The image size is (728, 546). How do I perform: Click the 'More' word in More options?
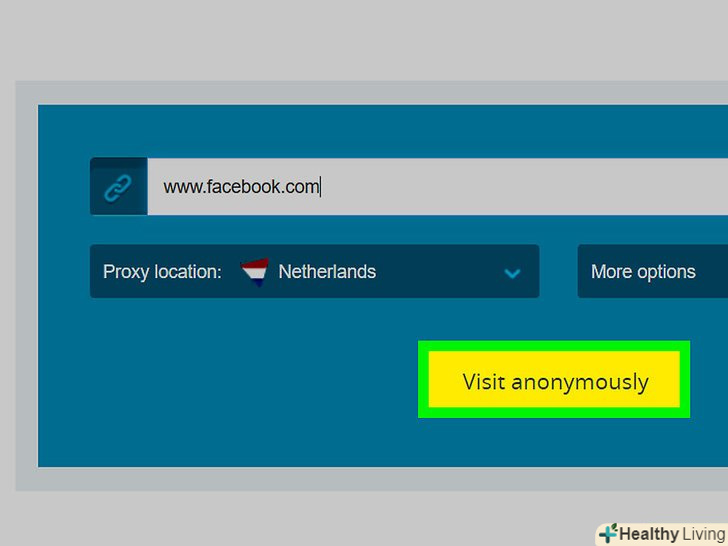tap(611, 272)
